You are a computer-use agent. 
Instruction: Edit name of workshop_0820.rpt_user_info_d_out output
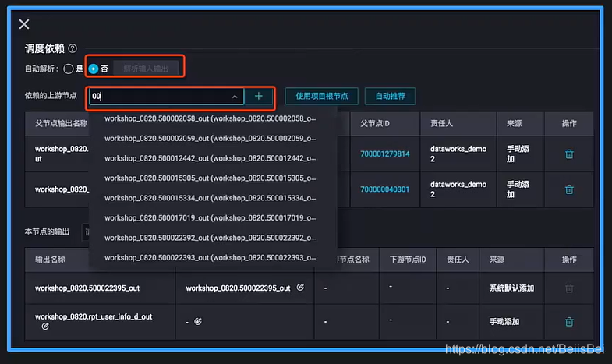[x=45, y=326]
